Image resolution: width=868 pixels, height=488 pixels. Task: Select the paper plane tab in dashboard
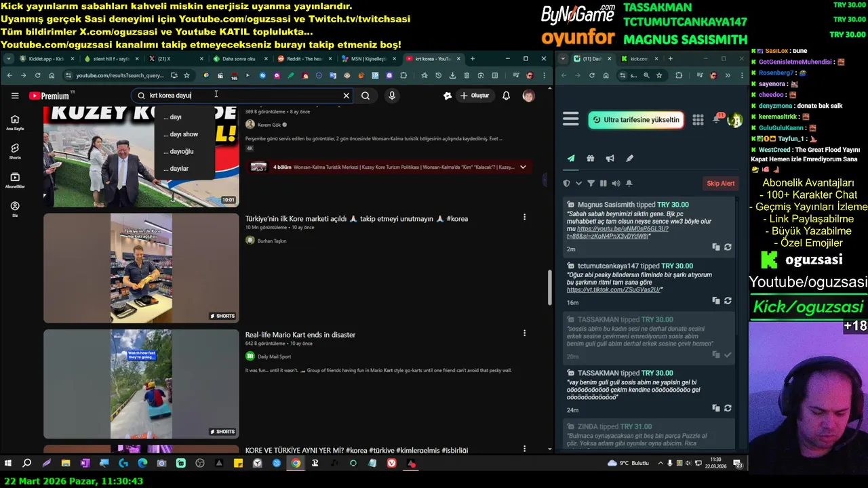571,159
